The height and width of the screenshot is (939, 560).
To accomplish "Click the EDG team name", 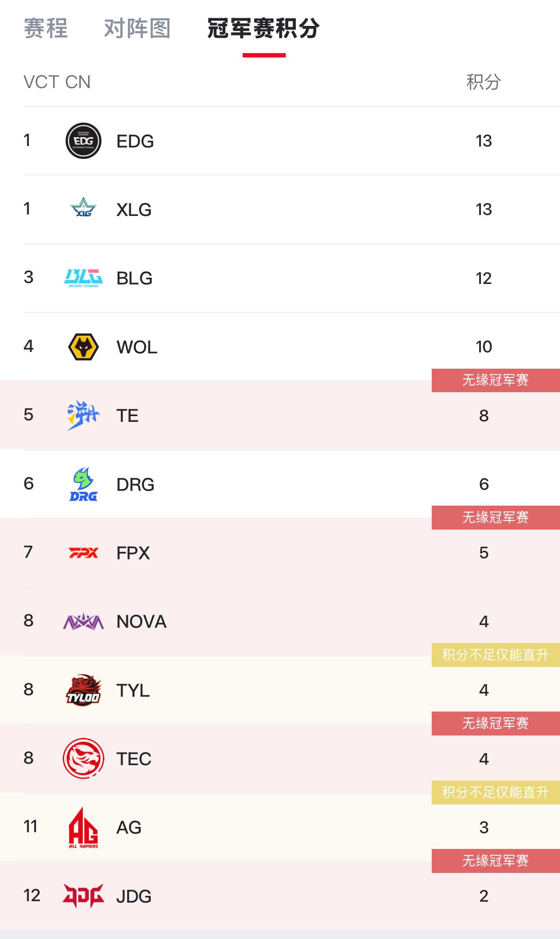I will 135,141.
